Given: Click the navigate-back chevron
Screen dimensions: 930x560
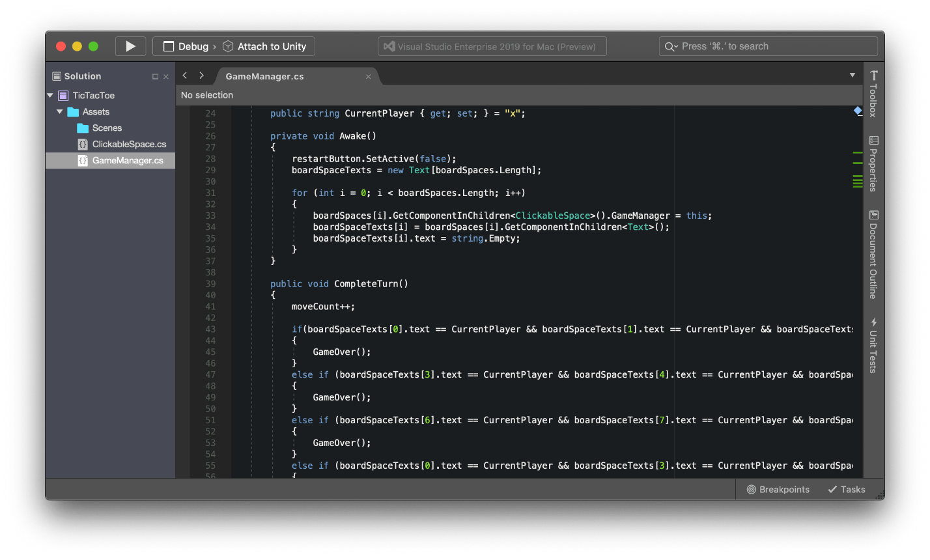Looking at the screenshot, I should (185, 75).
